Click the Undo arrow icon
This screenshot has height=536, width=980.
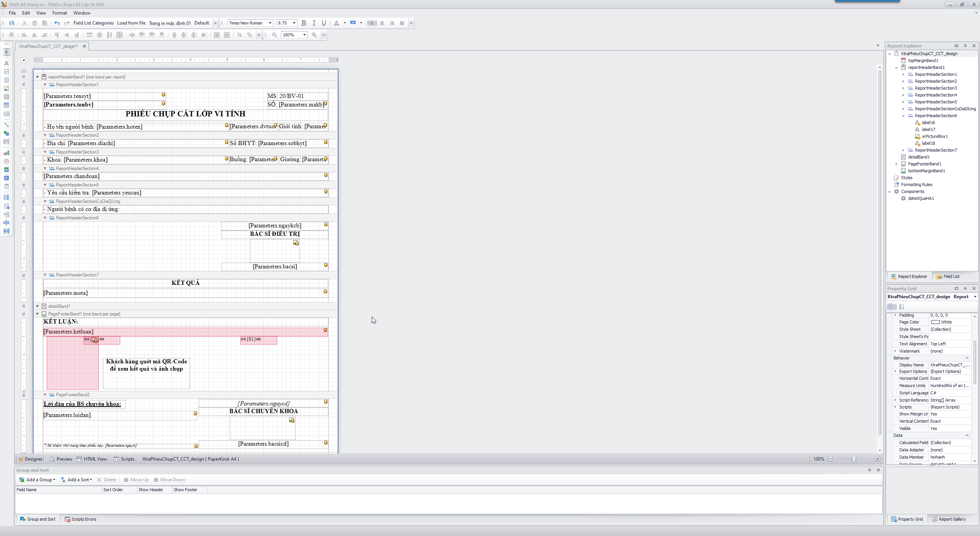57,23
